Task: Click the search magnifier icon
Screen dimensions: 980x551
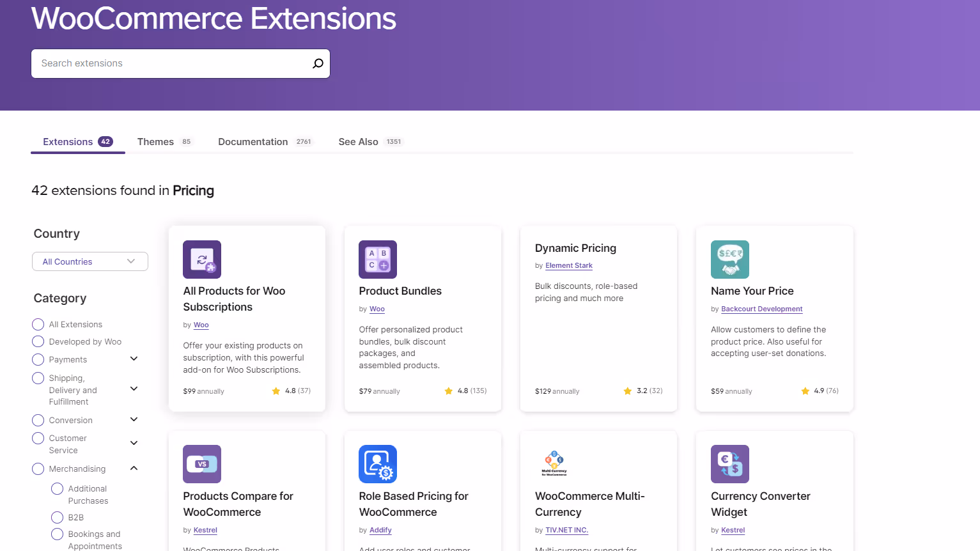Action: pos(317,63)
